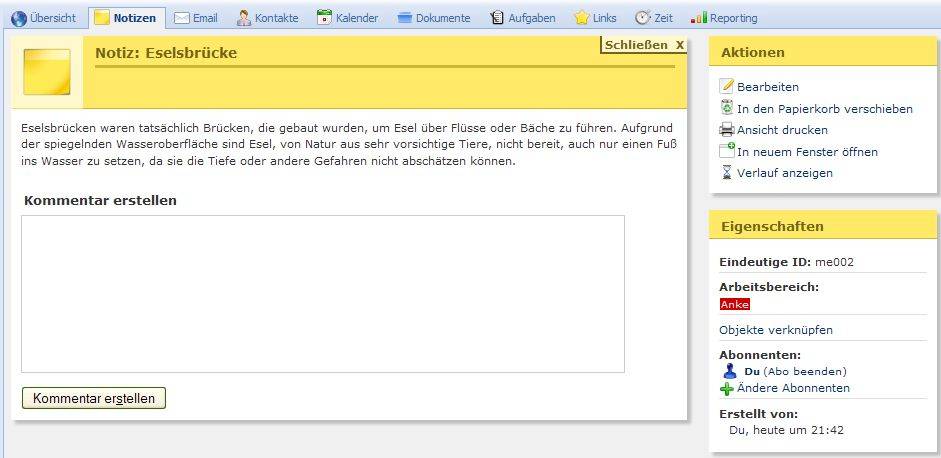Select the Dokumente tab

(434, 18)
